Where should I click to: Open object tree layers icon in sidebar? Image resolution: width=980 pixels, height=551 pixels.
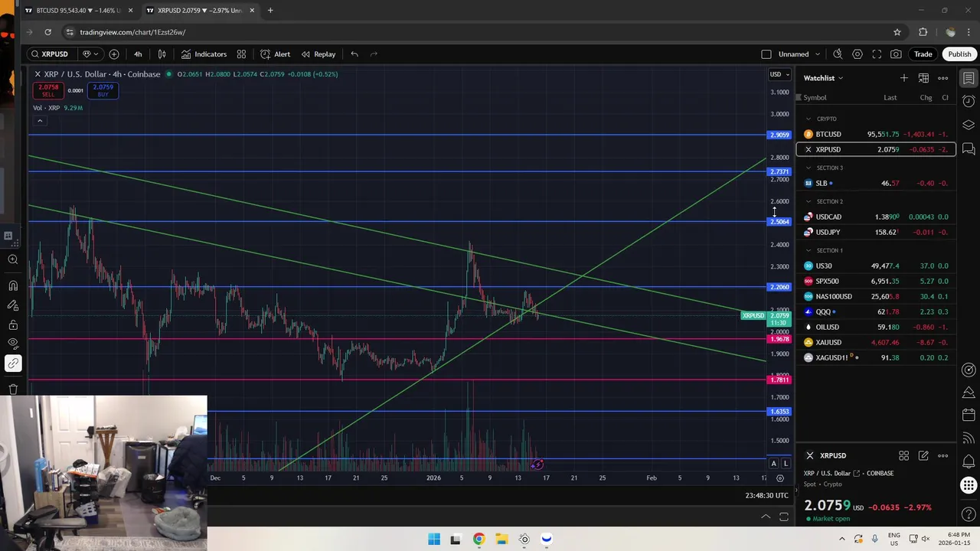[x=969, y=125]
